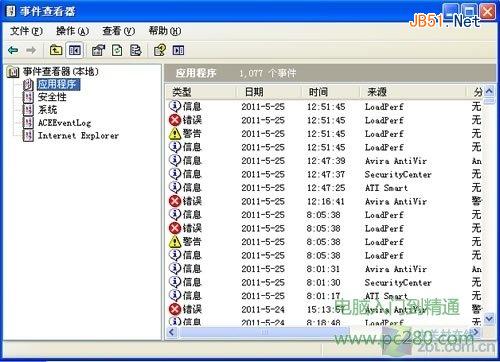Sort by the 来源 column header
500x362 pixels.
[413, 92]
